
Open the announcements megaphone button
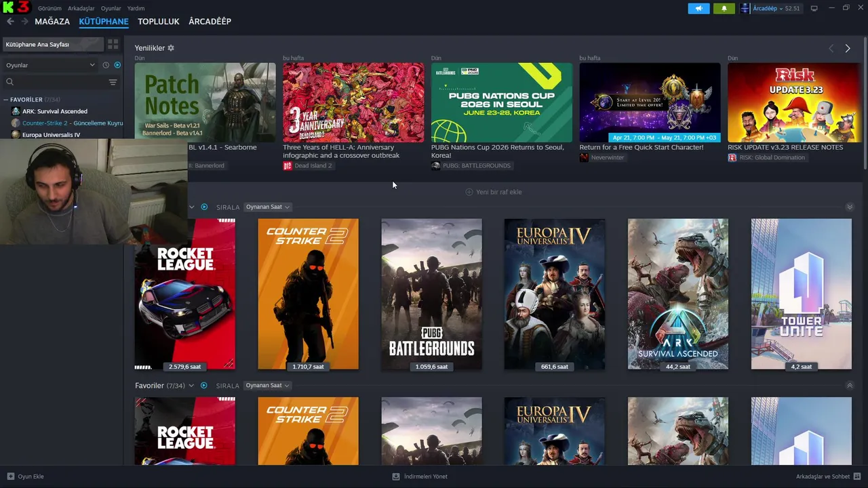click(698, 8)
